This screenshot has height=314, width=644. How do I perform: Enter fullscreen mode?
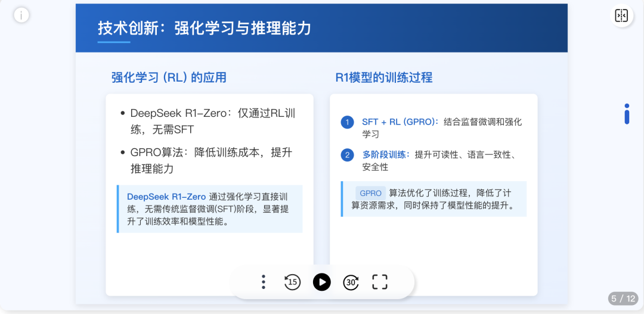[380, 282]
